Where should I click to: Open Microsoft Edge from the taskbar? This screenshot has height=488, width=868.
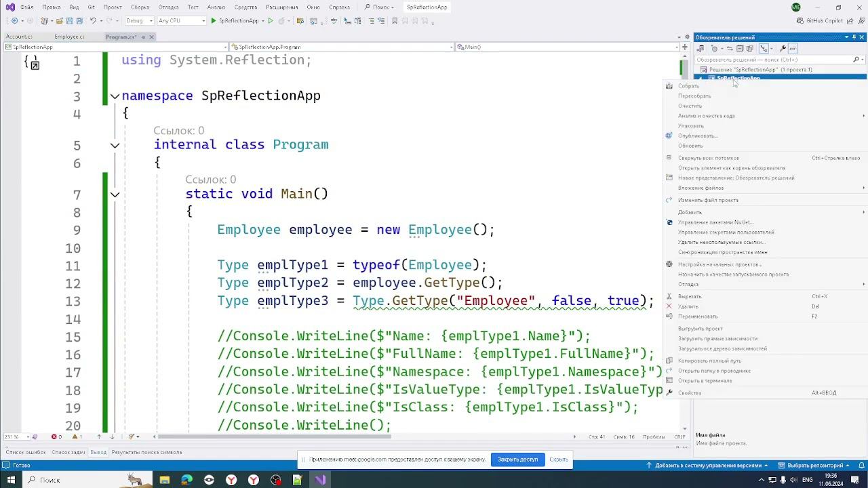pos(186,480)
